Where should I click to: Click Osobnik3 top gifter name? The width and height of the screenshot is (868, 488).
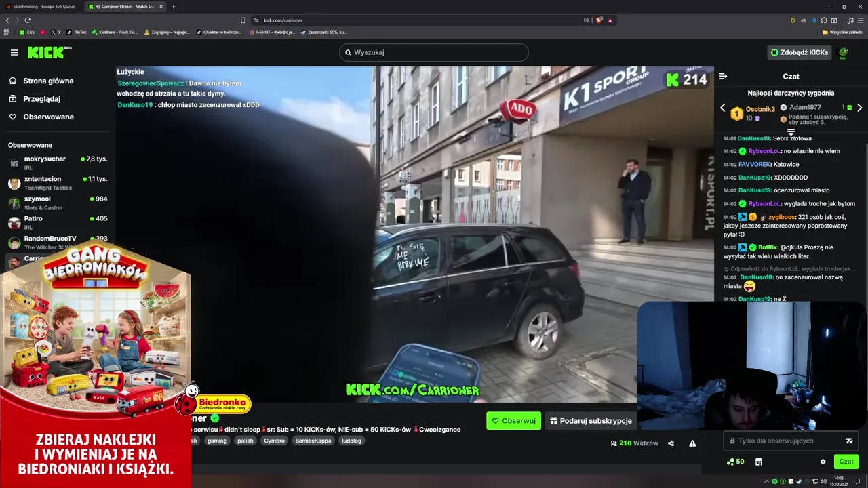click(760, 109)
